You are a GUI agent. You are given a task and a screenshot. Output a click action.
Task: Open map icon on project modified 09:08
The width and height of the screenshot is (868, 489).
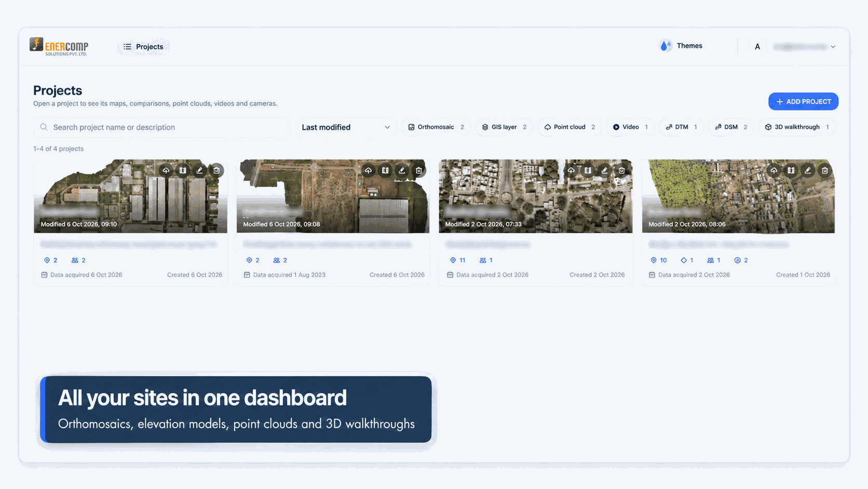pos(385,170)
